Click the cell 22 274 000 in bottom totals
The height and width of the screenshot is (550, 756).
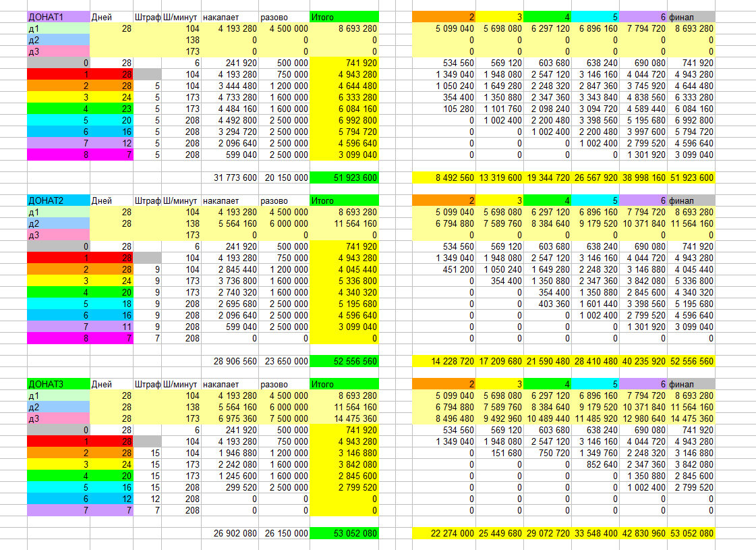[444, 533]
